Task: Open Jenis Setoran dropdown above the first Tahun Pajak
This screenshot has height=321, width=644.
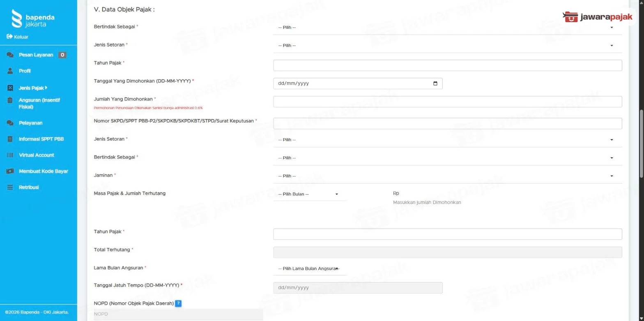Action: pos(447,46)
